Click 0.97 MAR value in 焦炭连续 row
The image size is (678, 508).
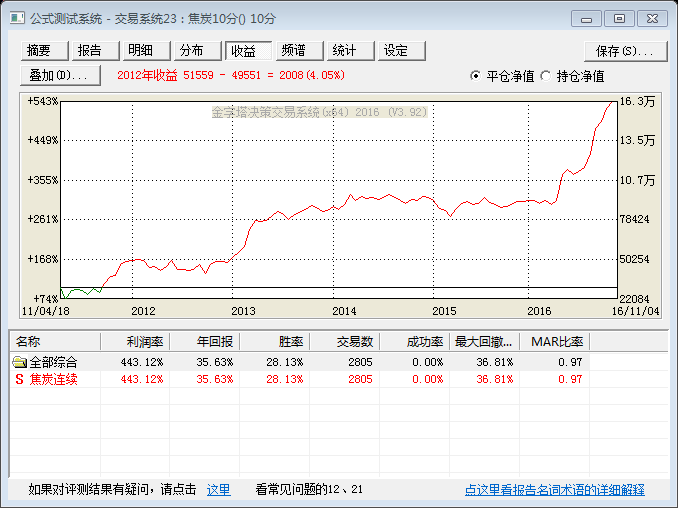(570, 379)
